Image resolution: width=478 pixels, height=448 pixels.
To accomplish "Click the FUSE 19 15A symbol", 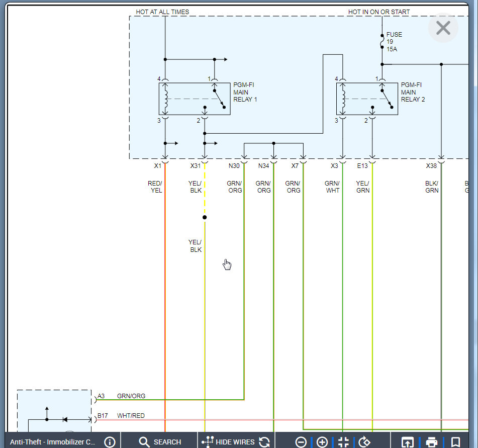I will (382, 42).
